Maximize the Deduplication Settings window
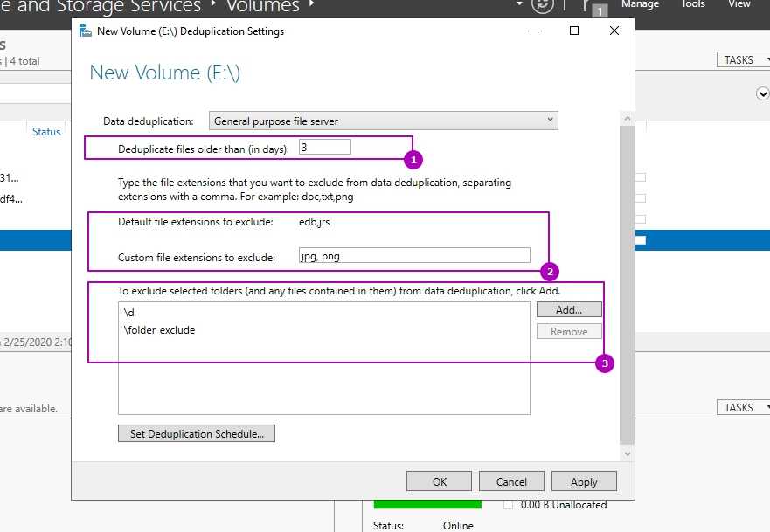The image size is (770, 532). [574, 31]
